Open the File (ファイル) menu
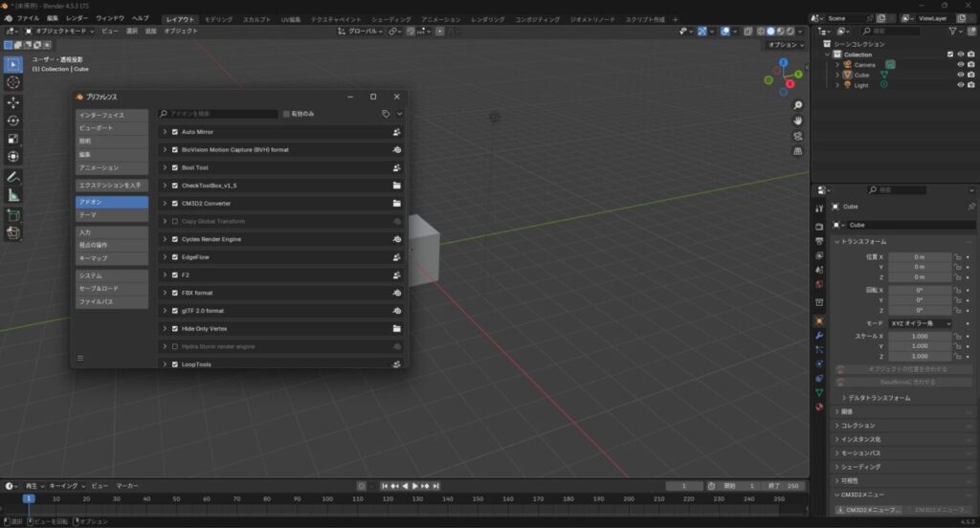980x528 pixels. click(x=28, y=19)
